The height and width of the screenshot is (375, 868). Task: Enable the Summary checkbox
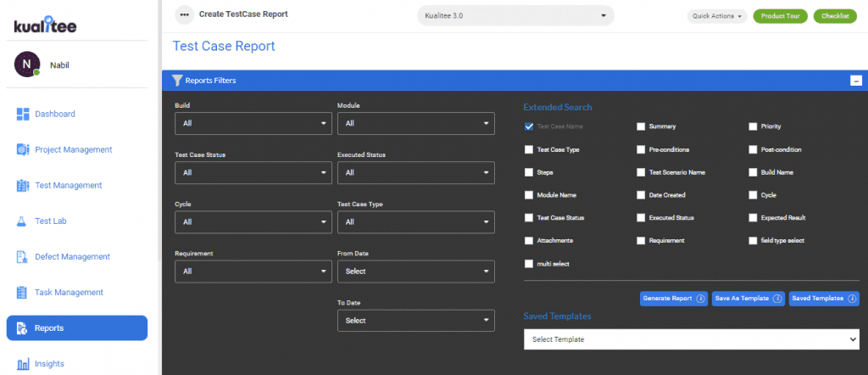click(641, 126)
